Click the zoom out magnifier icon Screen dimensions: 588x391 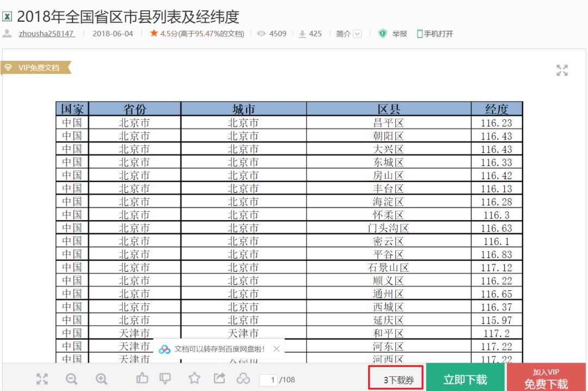(x=71, y=379)
